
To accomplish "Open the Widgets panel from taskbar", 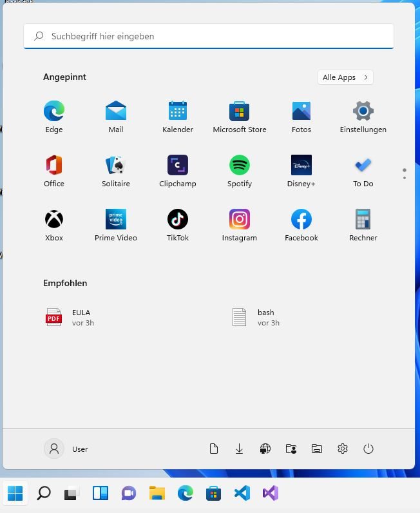I will point(100,493).
